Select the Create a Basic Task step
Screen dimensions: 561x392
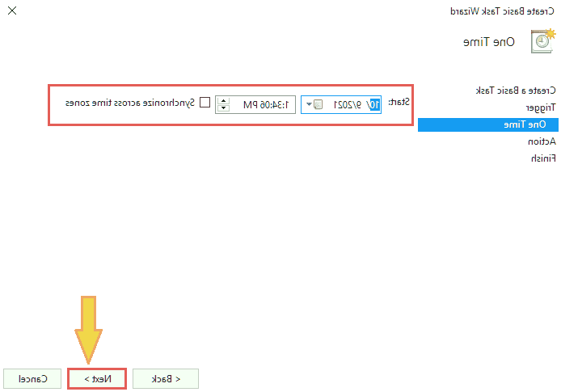click(x=515, y=90)
